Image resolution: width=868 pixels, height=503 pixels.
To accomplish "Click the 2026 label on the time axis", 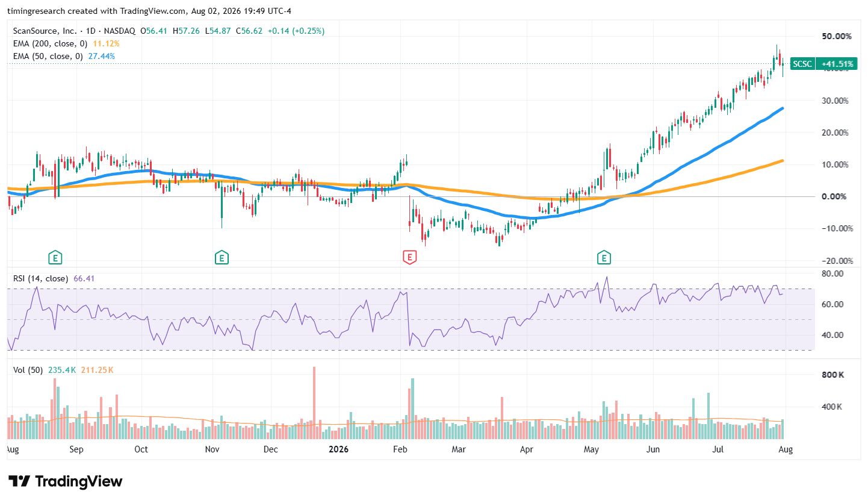I will [x=338, y=449].
